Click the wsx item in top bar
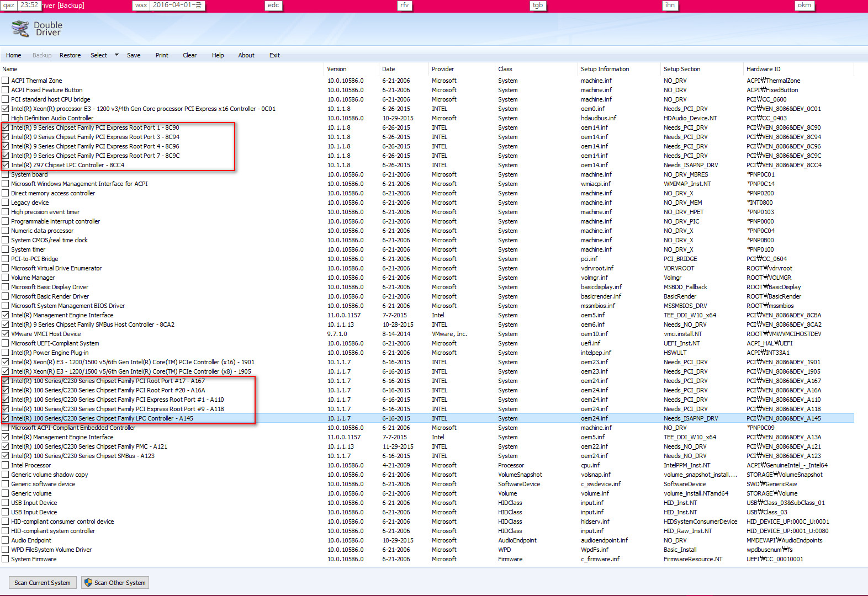This screenshot has width=868, height=596. pyautogui.click(x=141, y=5)
